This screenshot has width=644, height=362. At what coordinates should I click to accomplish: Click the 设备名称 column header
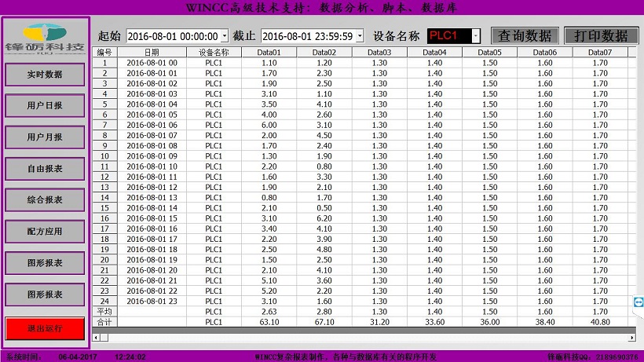coord(214,52)
